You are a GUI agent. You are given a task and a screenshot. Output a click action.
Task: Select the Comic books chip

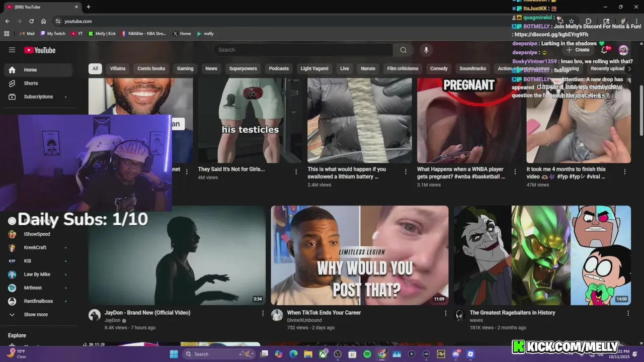pos(151,68)
